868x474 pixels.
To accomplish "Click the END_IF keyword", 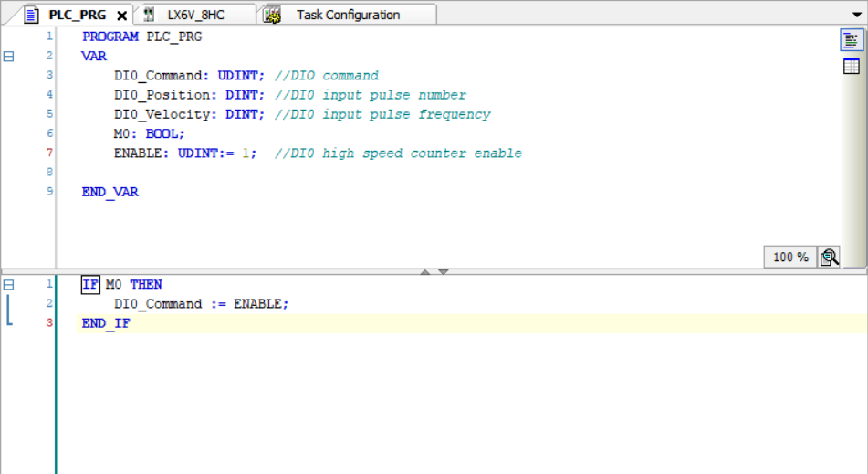I will (106, 323).
